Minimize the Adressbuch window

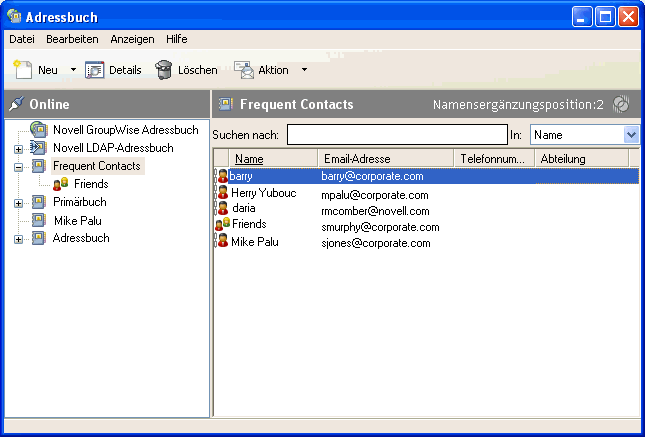pos(582,17)
